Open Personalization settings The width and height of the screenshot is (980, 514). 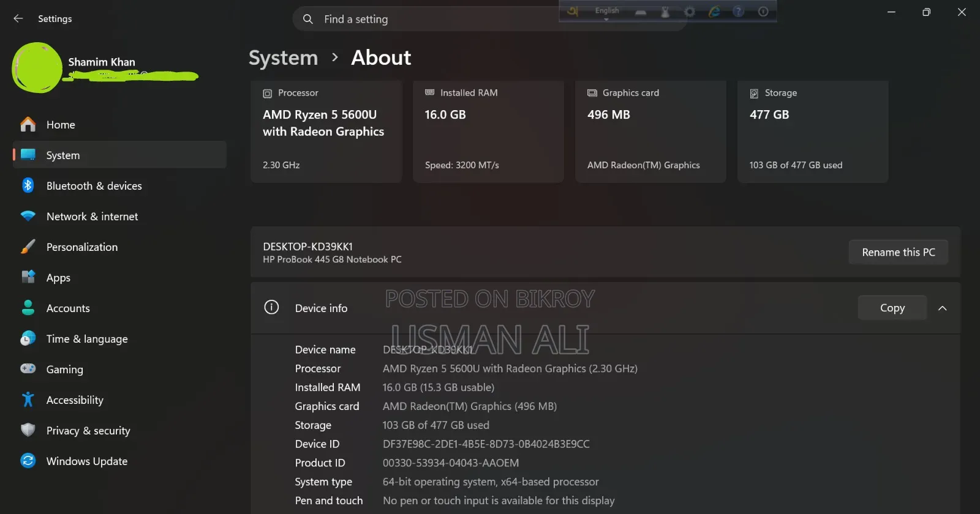point(120,247)
